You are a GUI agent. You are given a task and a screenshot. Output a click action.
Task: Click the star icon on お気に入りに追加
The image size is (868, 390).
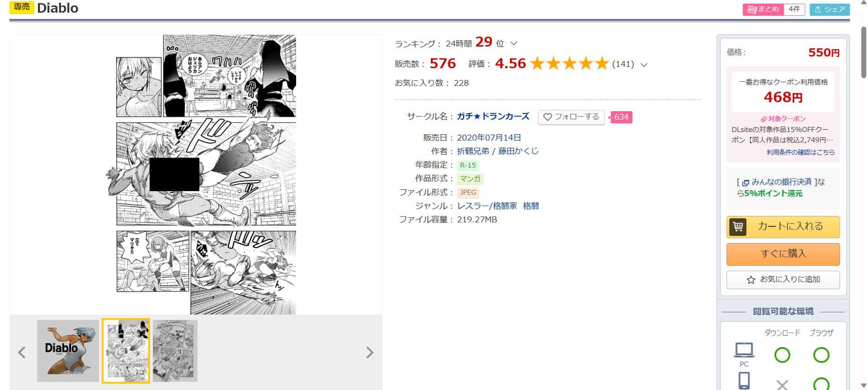tap(751, 280)
